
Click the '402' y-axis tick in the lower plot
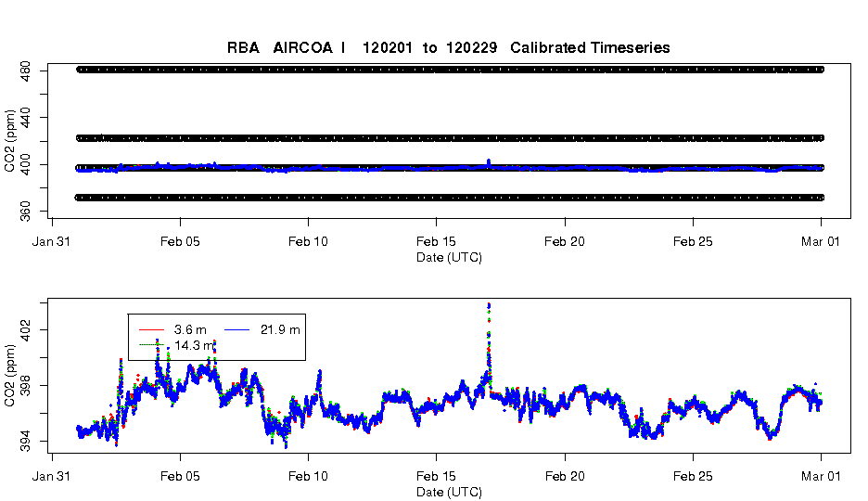[x=25, y=330]
